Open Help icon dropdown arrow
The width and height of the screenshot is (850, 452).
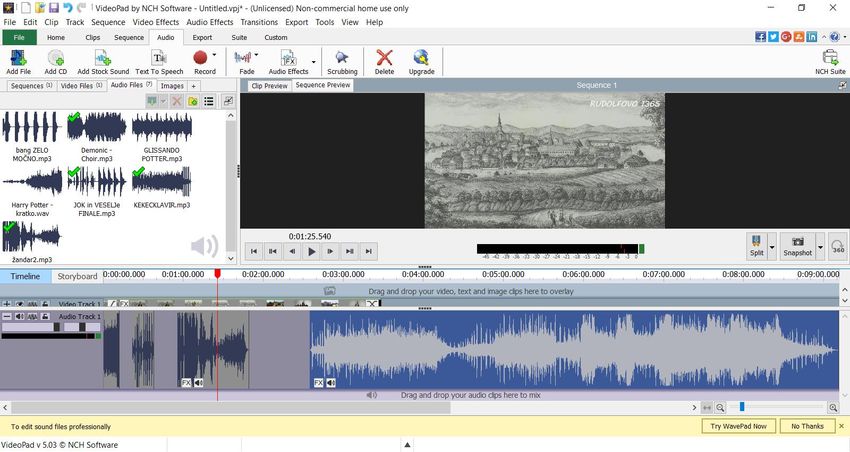tap(844, 37)
